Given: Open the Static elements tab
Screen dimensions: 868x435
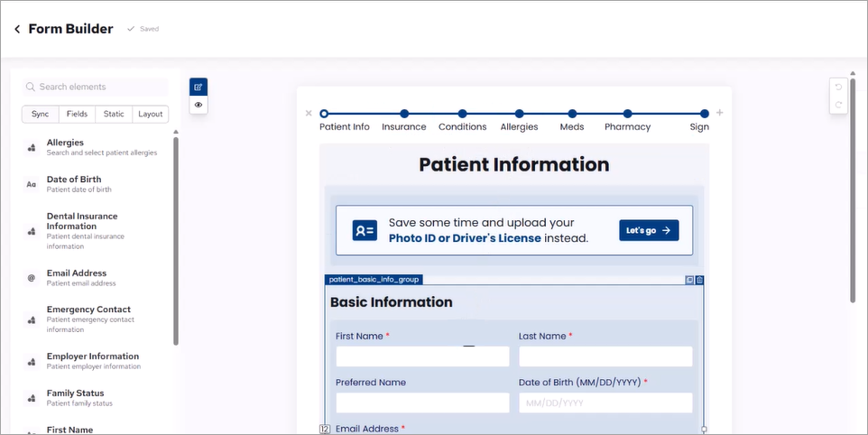Looking at the screenshot, I should 114,115.
